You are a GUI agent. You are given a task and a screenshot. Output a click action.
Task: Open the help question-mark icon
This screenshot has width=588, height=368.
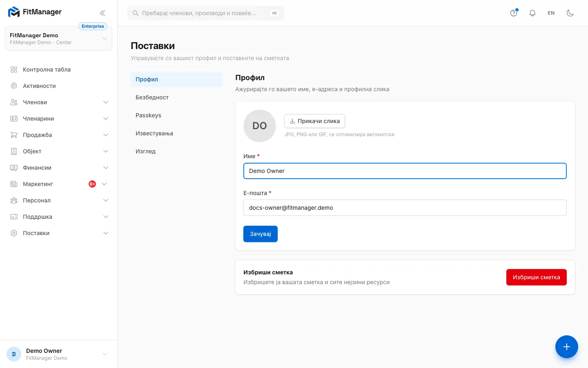(x=514, y=13)
